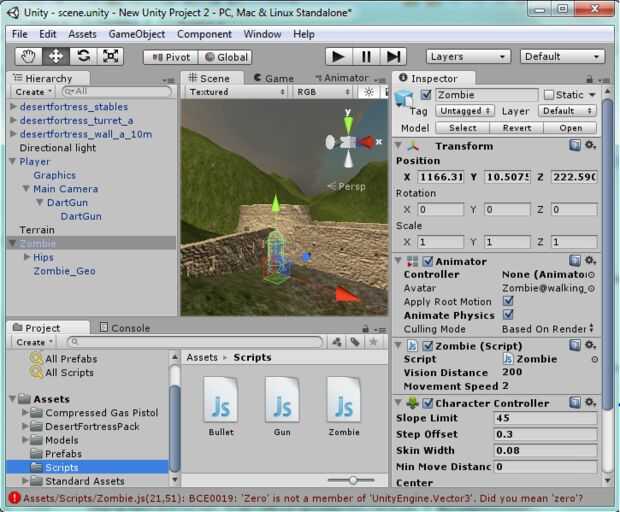Toggle Global handle rotation button
The image size is (620, 512).
[225, 57]
